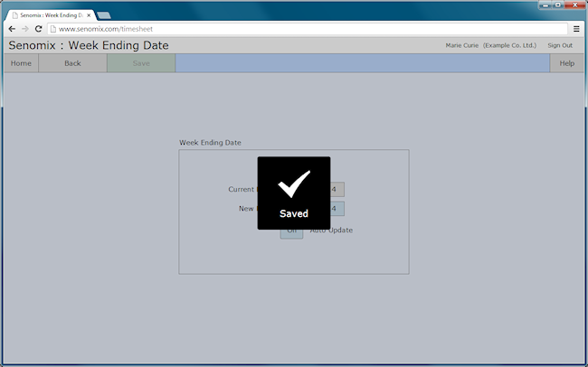
Task: Click the address bar showing www.senomix.com/timesheet
Action: click(x=308, y=29)
